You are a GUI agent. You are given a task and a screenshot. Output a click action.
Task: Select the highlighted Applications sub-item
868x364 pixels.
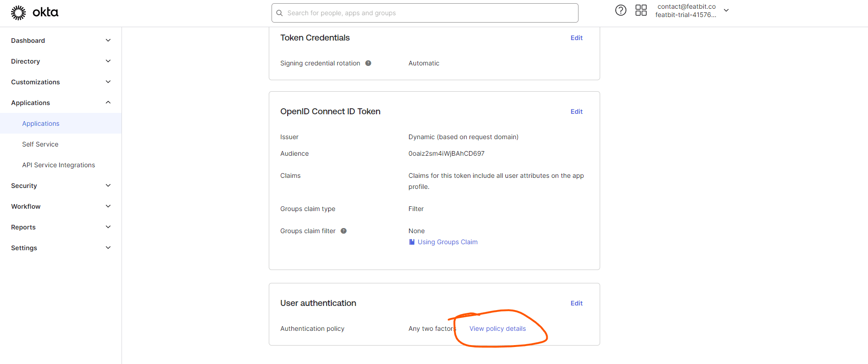41,123
